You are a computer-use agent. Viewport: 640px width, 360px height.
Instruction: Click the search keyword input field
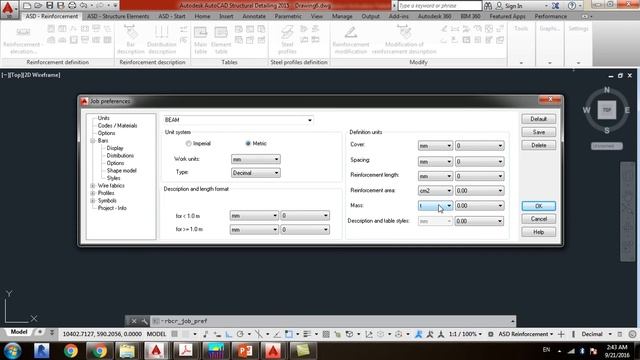440,6
